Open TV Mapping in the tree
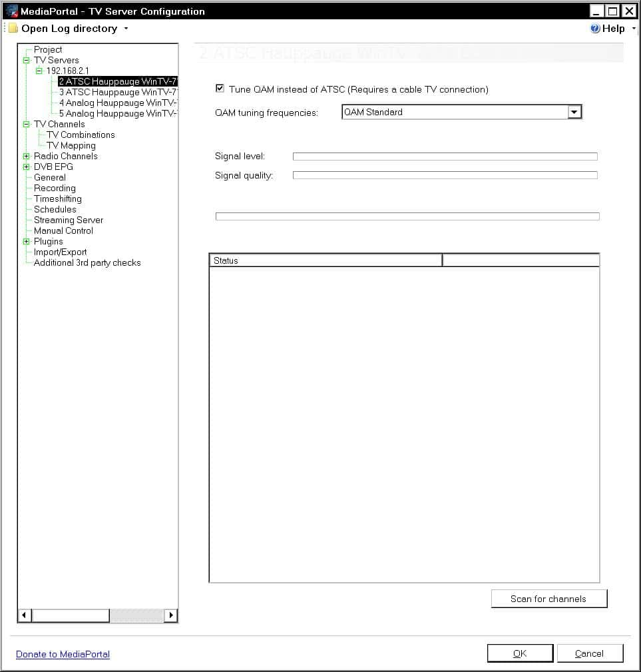641x672 pixels. (x=71, y=146)
